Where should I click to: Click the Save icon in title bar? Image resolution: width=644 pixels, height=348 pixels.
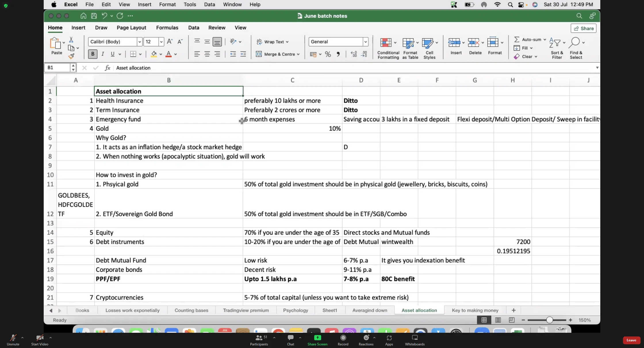point(94,16)
